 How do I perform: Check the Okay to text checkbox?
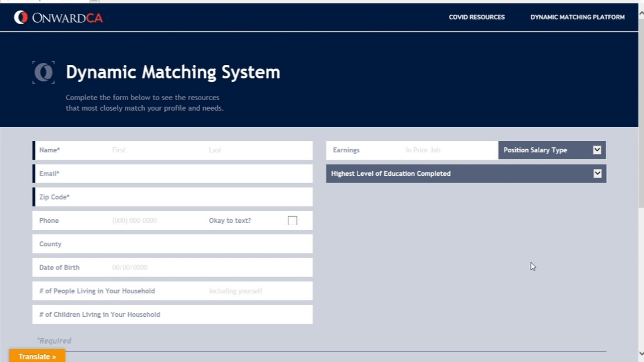[292, 220]
